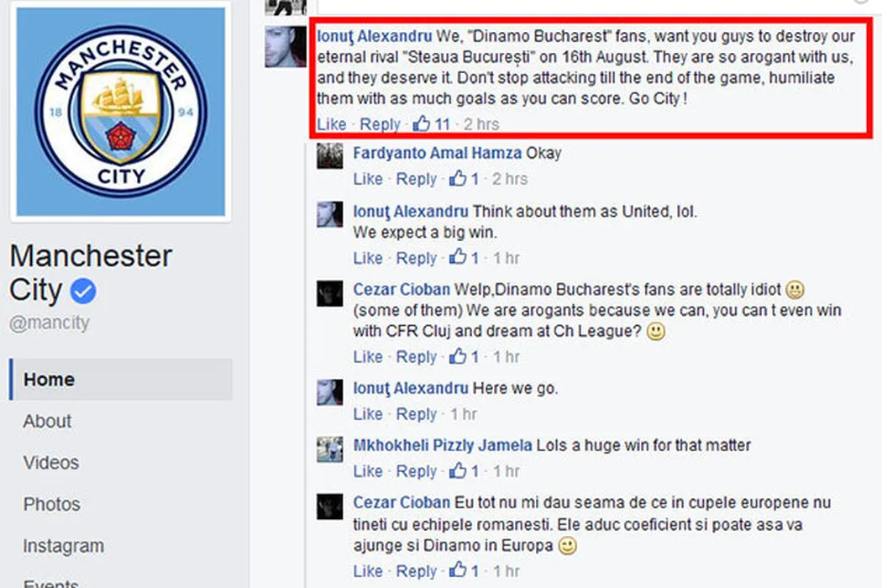The image size is (882, 588).
Task: Click the like-count thumb on Fardyanto's Okay comment
Action: pos(458,178)
